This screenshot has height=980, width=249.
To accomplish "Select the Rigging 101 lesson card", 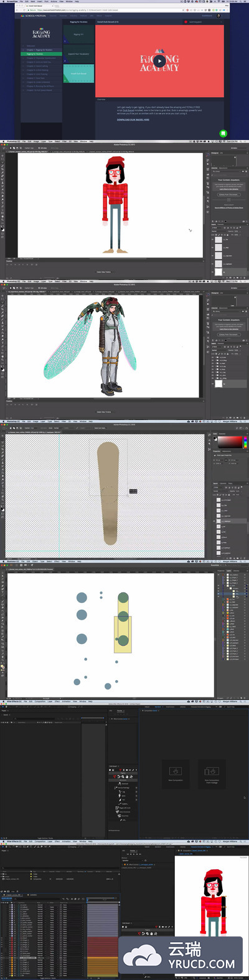I will [x=78, y=34].
